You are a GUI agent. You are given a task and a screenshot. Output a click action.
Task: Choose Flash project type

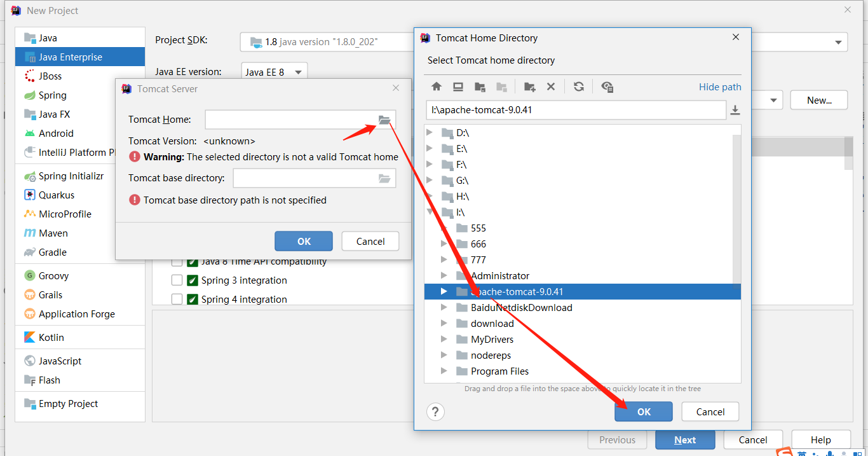pos(80,380)
